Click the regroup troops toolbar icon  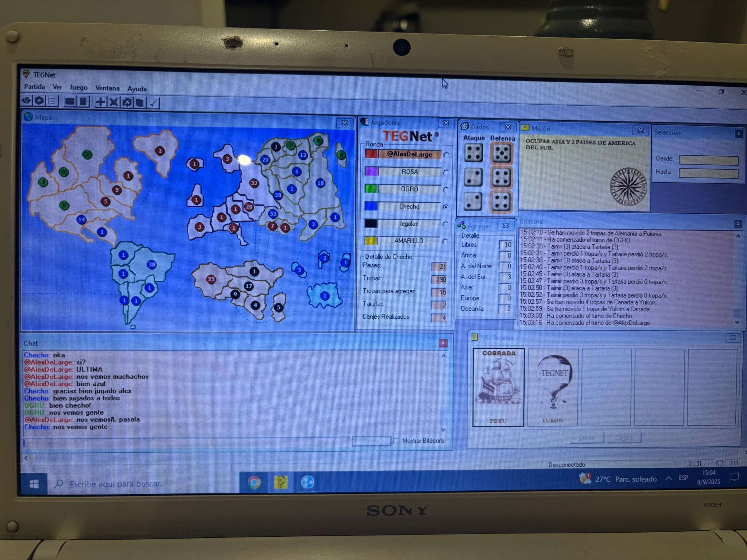pyautogui.click(x=127, y=103)
